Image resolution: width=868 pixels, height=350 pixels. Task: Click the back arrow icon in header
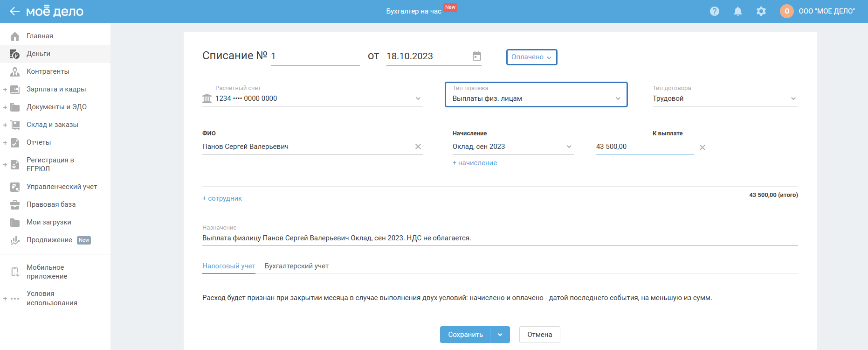(15, 11)
